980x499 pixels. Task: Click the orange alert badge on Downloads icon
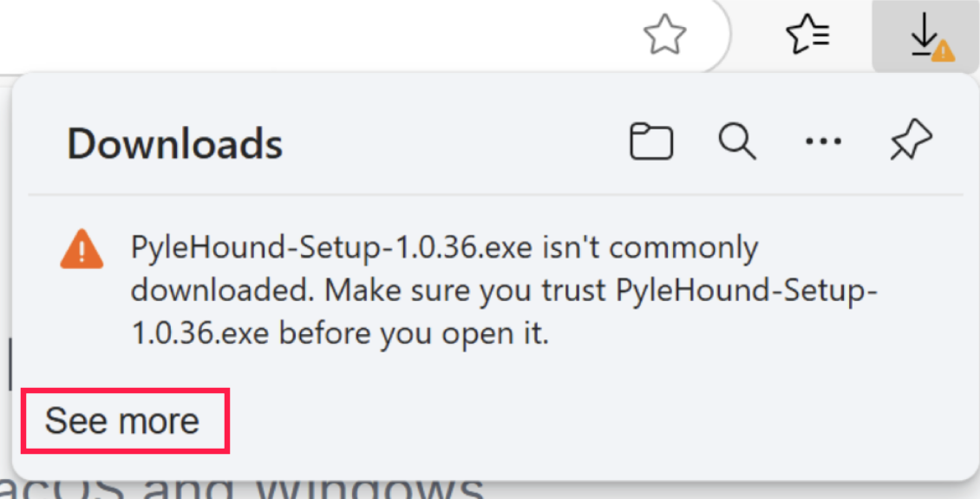click(x=943, y=51)
